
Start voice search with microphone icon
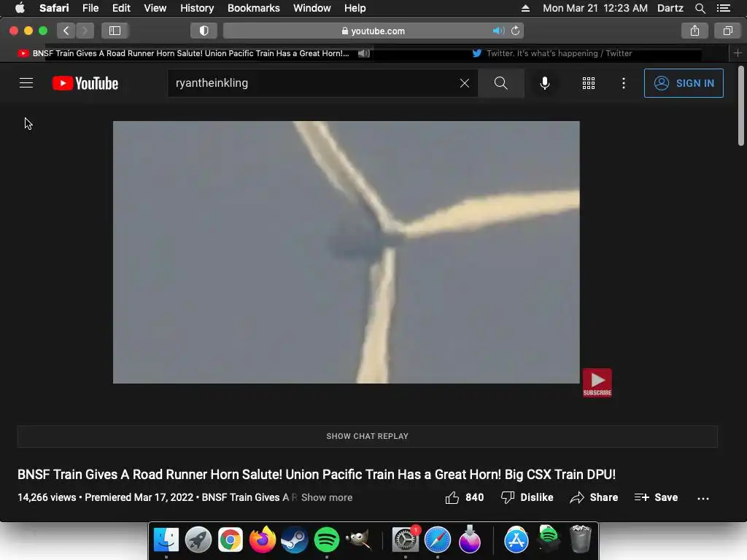[544, 83]
